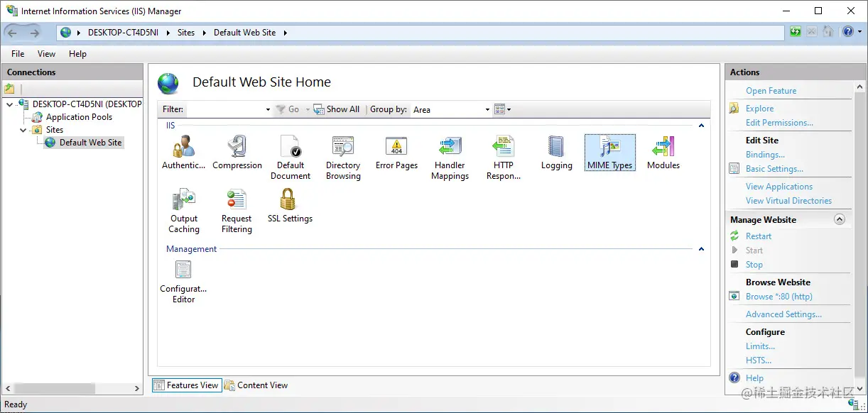This screenshot has width=868, height=413.
Task: Click Sites in the address breadcrumb
Action: (x=186, y=33)
